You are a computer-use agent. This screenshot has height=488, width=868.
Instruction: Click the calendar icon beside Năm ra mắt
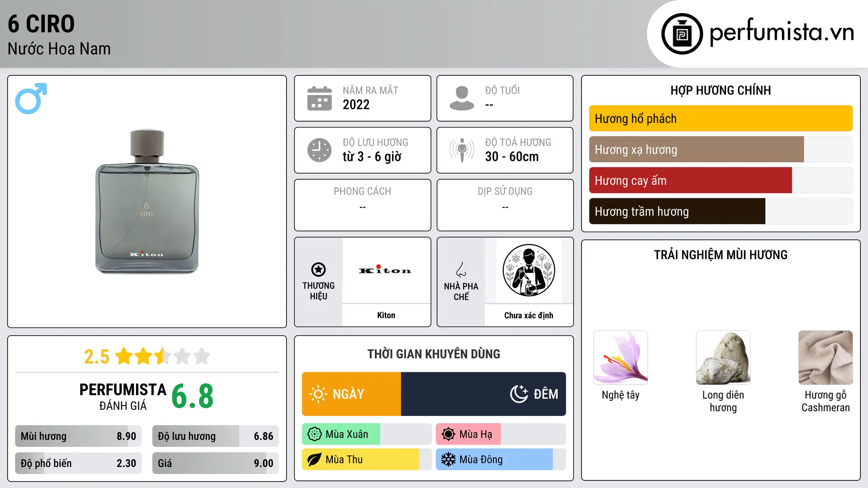320,98
